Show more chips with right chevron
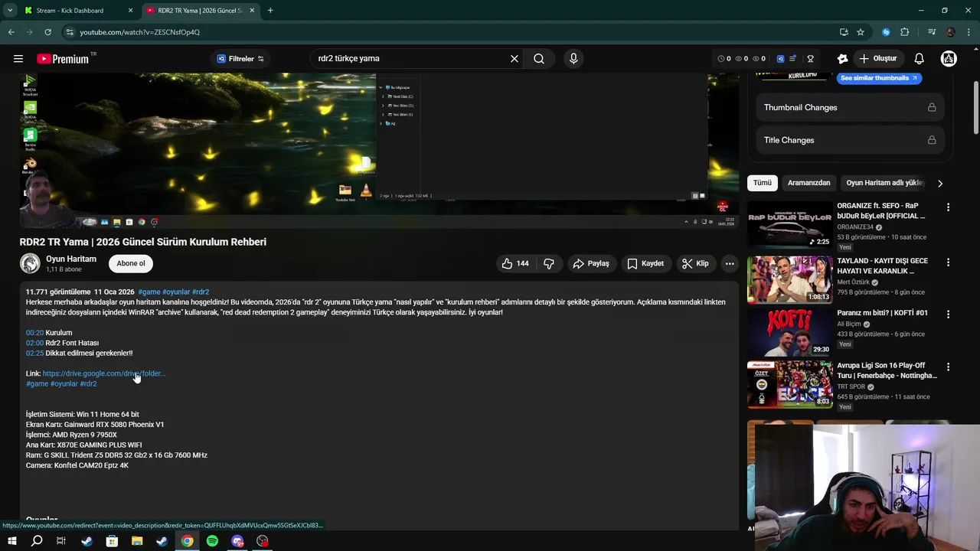Image resolution: width=980 pixels, height=551 pixels. click(940, 183)
